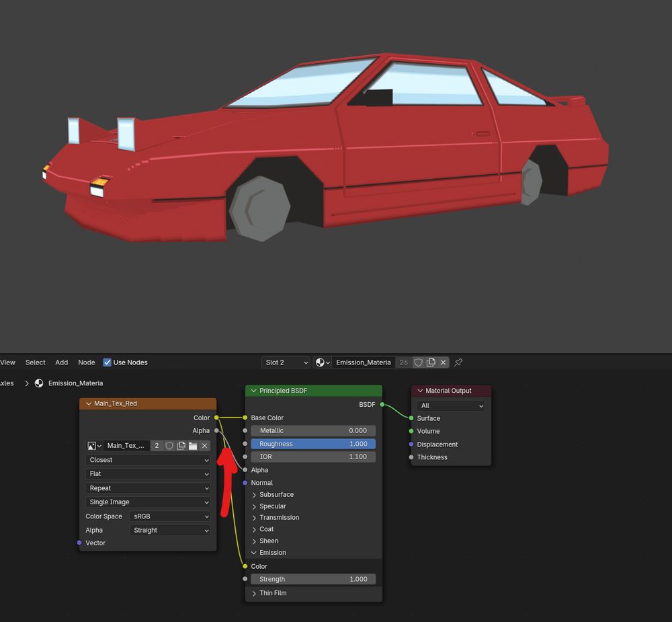Click the Emission Color input socket
Image resolution: width=672 pixels, height=622 pixels.
click(245, 566)
